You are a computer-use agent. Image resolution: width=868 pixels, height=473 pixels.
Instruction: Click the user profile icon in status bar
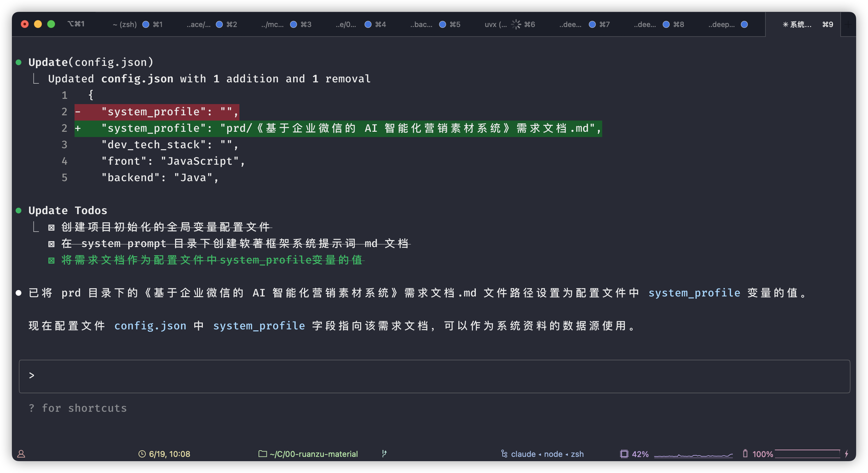click(21, 454)
